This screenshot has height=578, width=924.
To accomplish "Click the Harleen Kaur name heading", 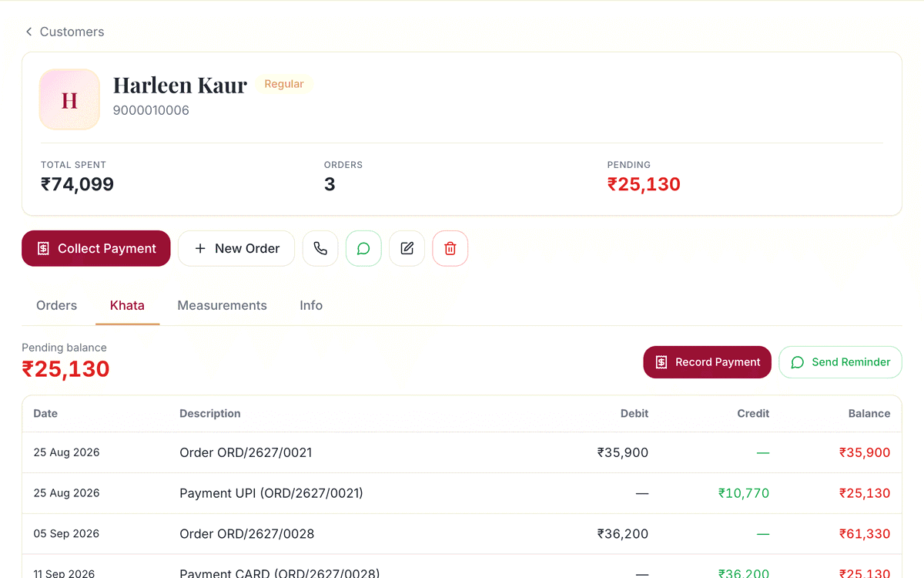I will pos(180,85).
